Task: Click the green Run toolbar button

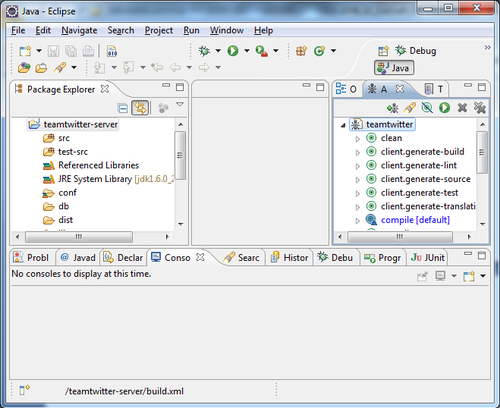Action: click(x=233, y=51)
